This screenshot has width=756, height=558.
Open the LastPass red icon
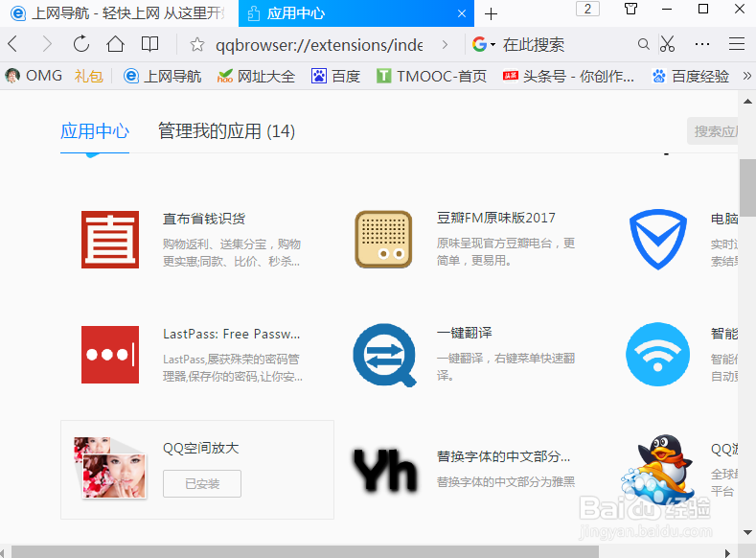110,355
